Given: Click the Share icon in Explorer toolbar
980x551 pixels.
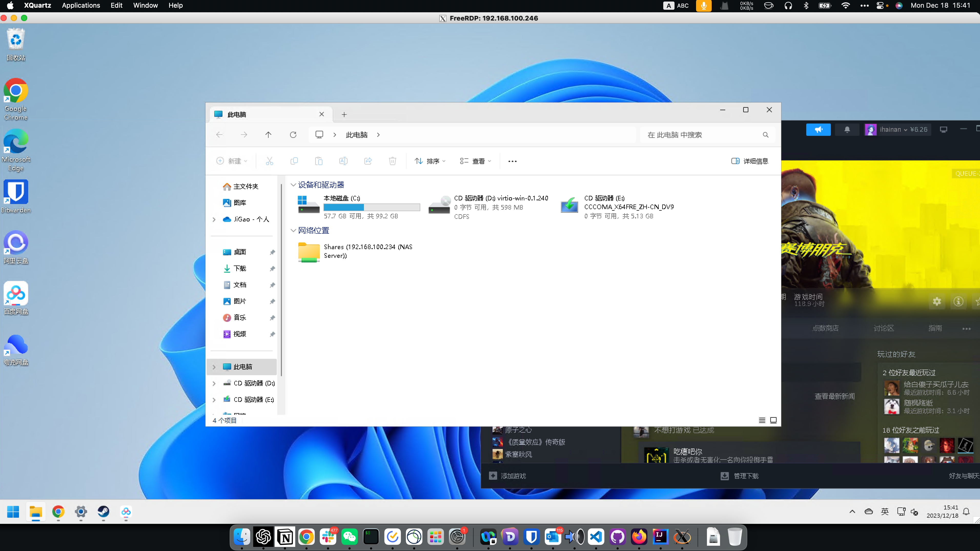Looking at the screenshot, I should click(368, 161).
